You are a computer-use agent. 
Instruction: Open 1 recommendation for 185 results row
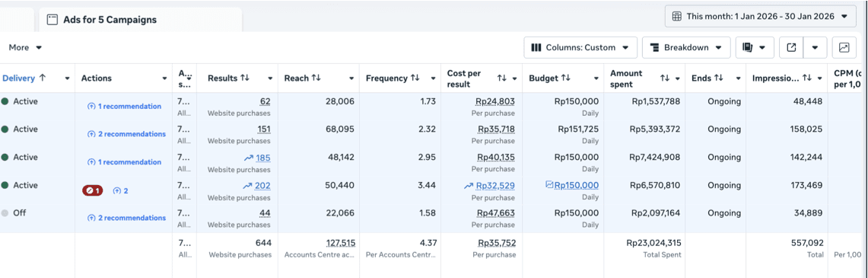[125, 162]
